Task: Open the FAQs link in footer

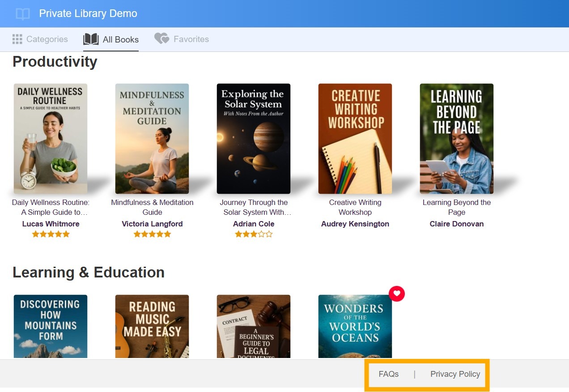Action: (389, 374)
